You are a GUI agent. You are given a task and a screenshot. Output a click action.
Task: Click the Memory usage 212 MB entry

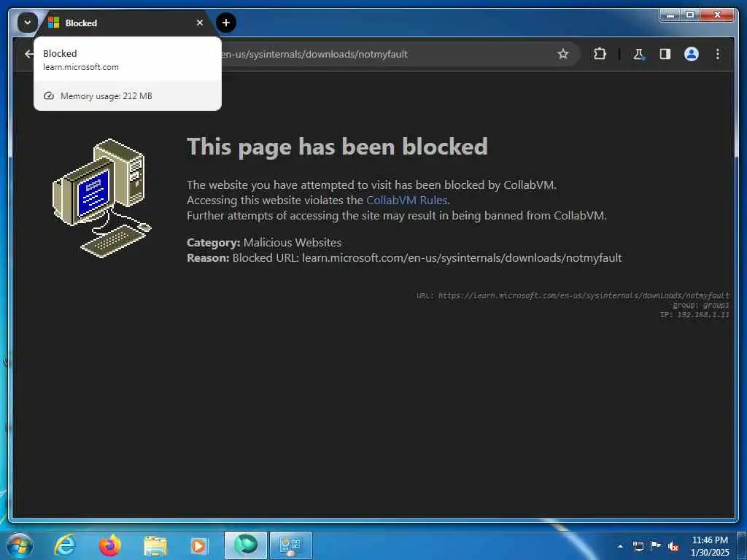[x=128, y=96]
